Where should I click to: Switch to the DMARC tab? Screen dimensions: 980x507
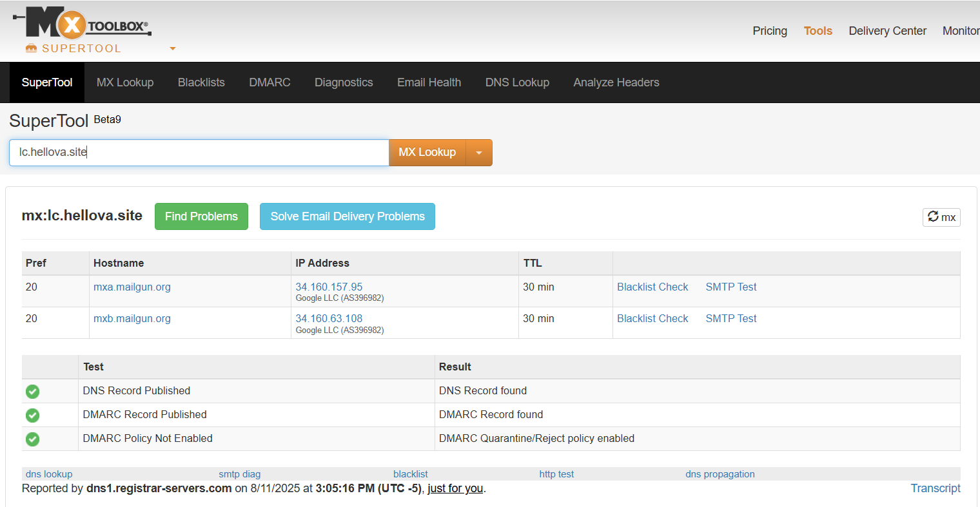click(269, 82)
